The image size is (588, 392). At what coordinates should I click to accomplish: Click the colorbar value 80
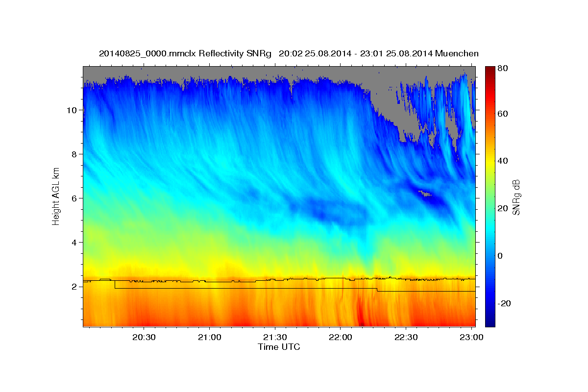(504, 69)
